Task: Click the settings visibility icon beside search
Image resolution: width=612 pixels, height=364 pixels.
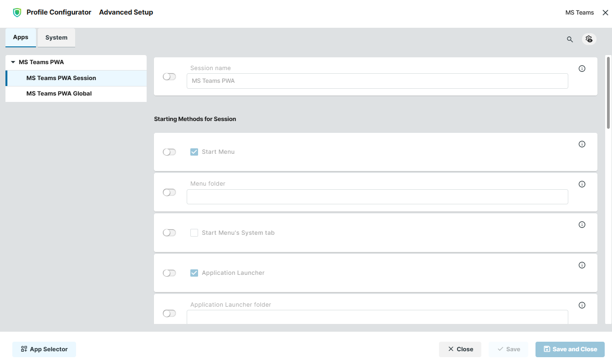Action: pyautogui.click(x=589, y=39)
